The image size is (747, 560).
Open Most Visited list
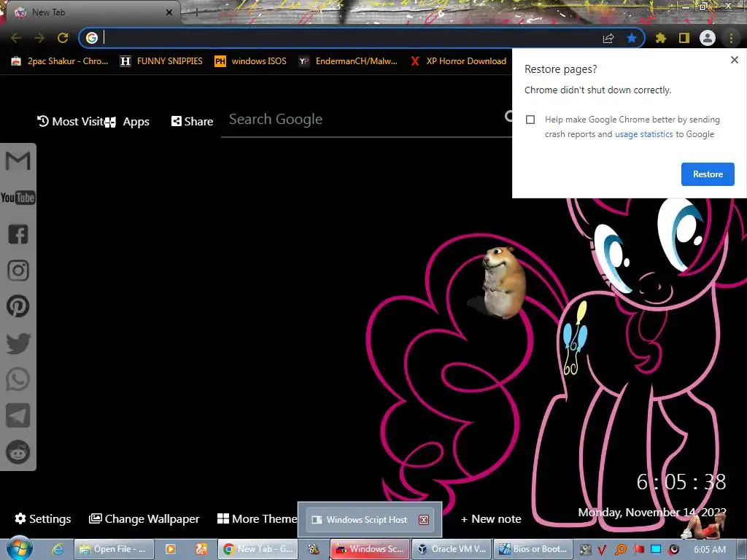(x=71, y=122)
